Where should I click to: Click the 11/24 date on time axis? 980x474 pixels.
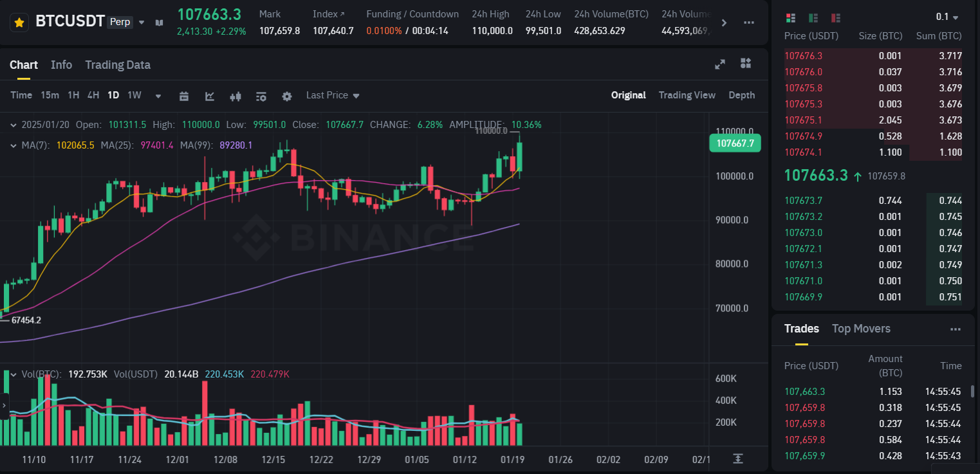[130, 460]
